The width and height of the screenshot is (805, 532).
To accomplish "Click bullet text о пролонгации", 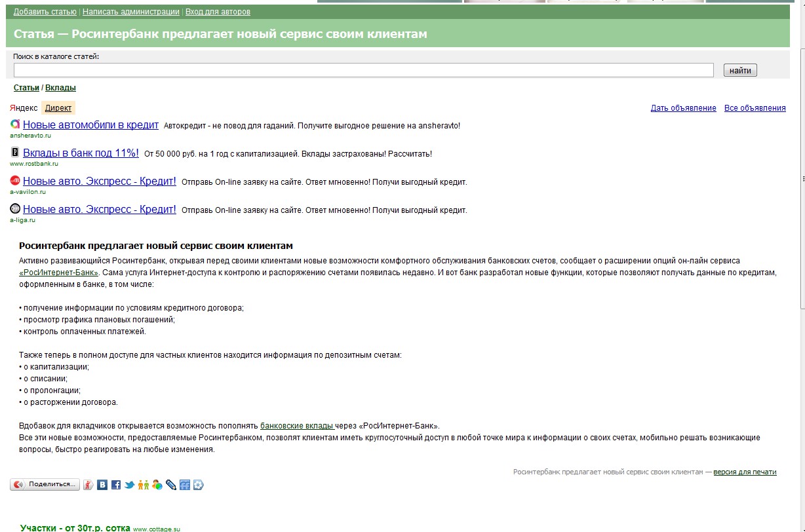I will point(50,390).
